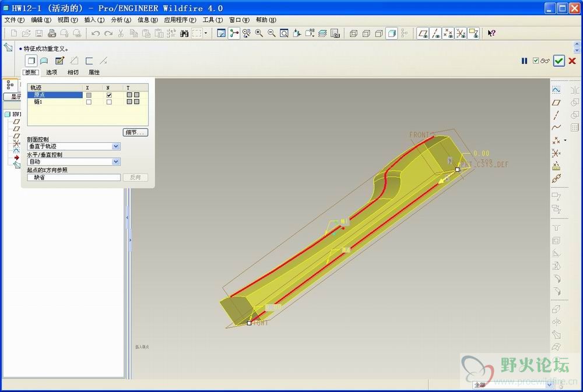Click the Undo arrow icon

pos(96,33)
